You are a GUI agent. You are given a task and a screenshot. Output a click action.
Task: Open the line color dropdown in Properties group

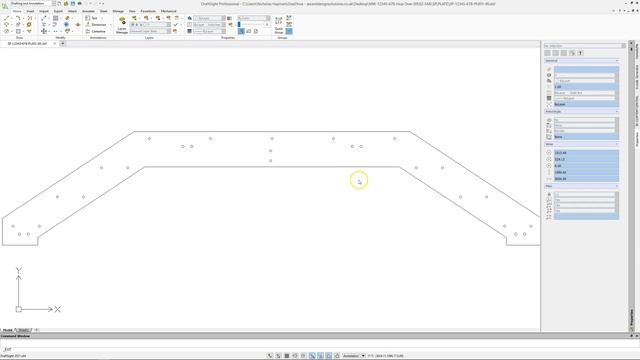click(209, 18)
